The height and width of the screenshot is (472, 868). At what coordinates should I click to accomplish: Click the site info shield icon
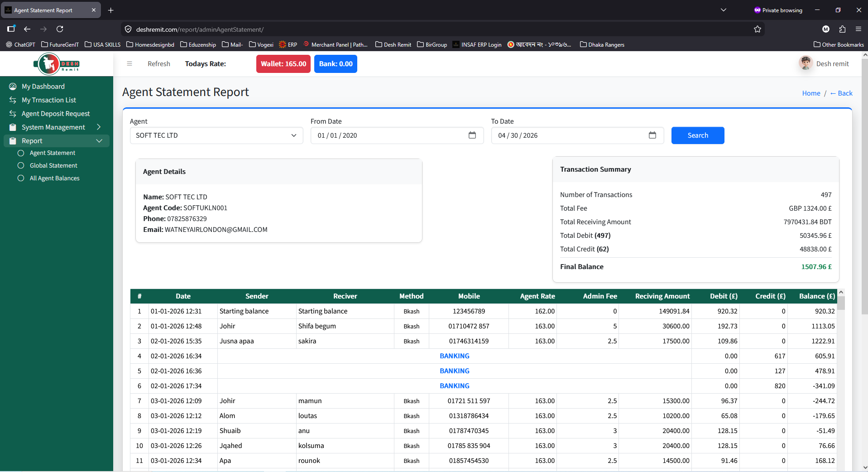128,29
